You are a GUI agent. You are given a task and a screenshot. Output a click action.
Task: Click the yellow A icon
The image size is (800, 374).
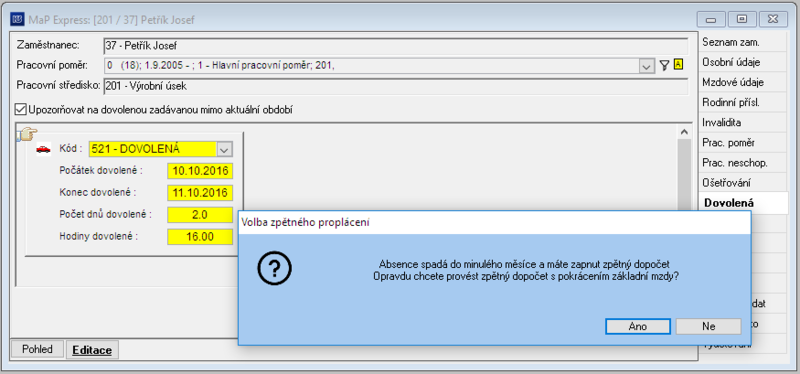pos(678,65)
